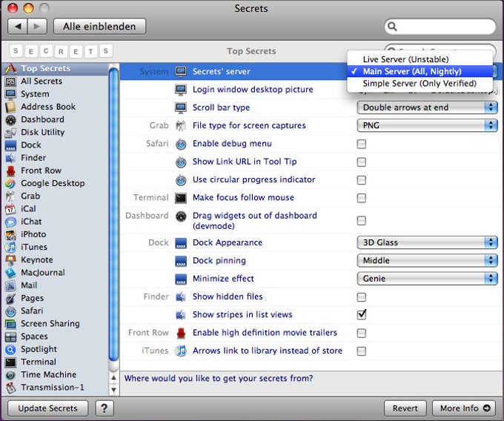This screenshot has width=504, height=421.
Task: Enable Safari debug menu checkbox
Action: pyautogui.click(x=361, y=144)
